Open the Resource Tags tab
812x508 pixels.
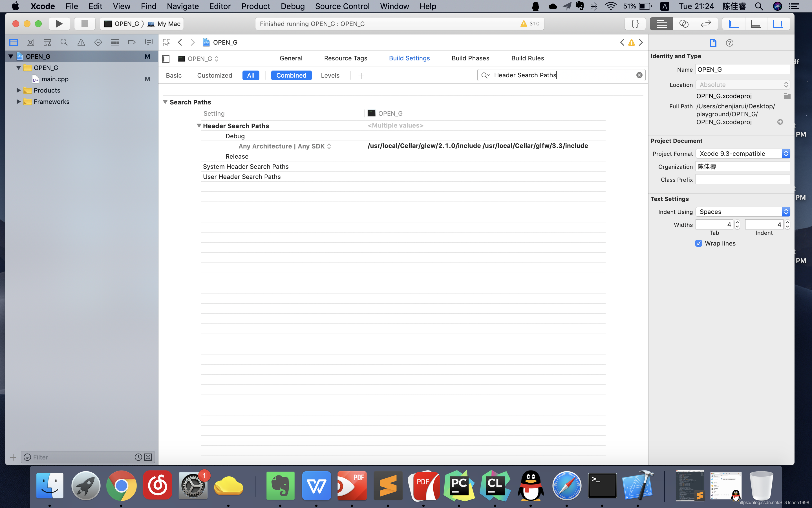click(346, 58)
